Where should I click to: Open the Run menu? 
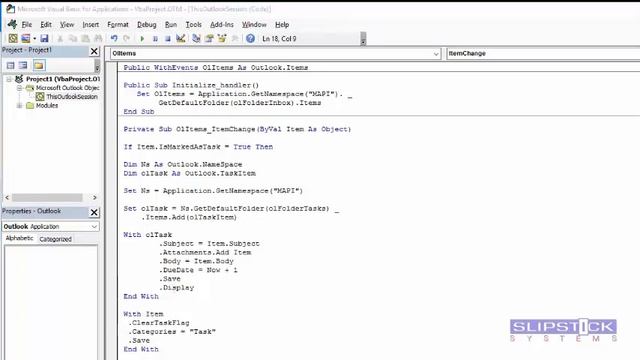171,24
